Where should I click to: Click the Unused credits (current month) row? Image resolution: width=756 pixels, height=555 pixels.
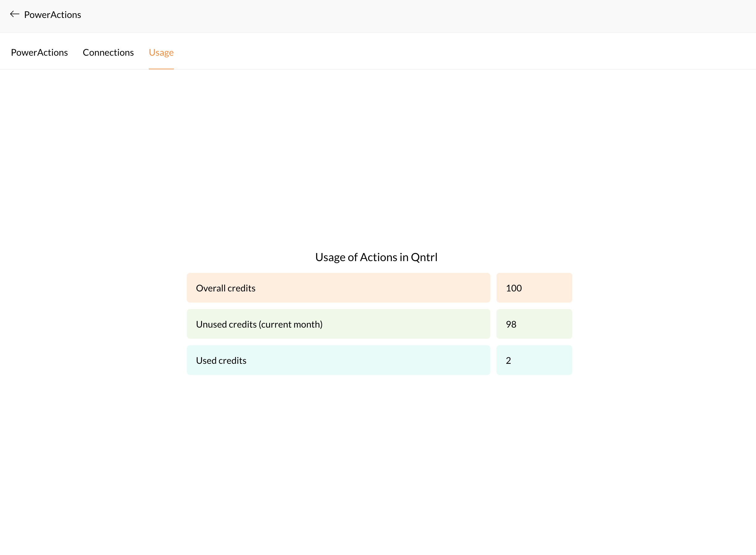338,324
